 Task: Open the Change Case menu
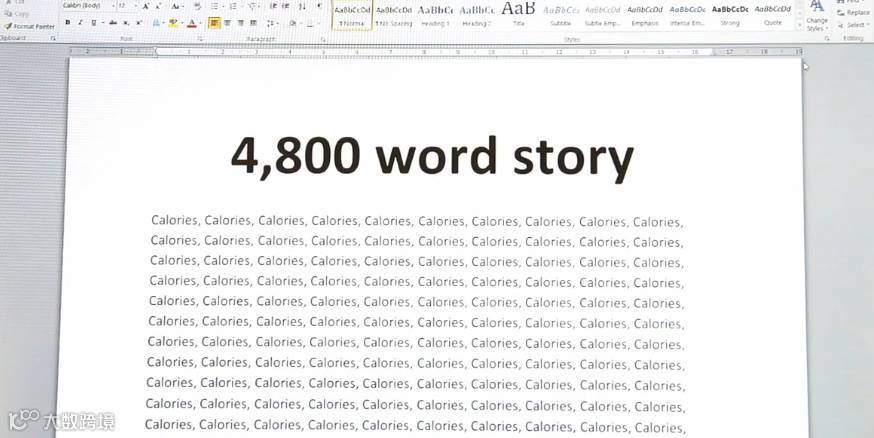point(177,6)
